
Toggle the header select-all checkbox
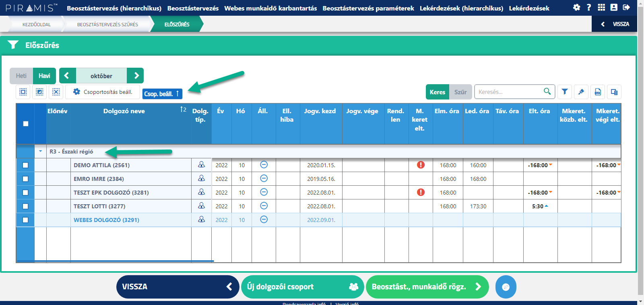click(25, 124)
